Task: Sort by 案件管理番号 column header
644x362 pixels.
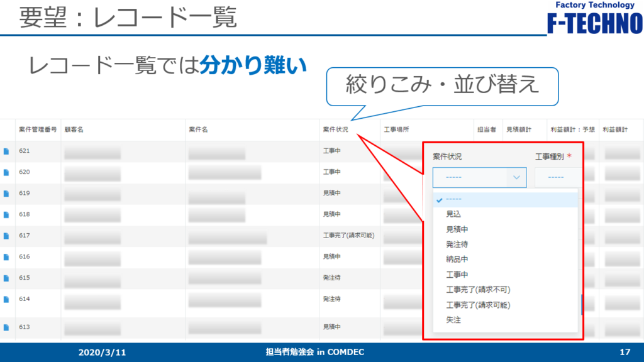Action: 38,129
